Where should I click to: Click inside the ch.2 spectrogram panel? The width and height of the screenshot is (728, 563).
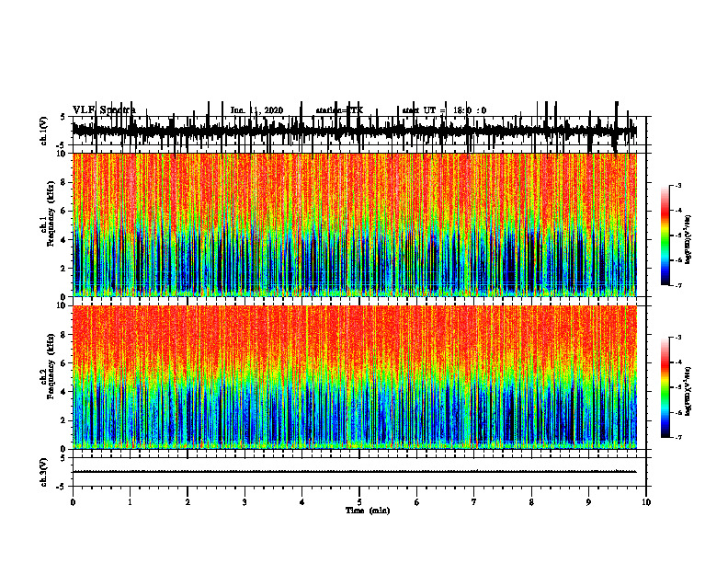pos(355,377)
